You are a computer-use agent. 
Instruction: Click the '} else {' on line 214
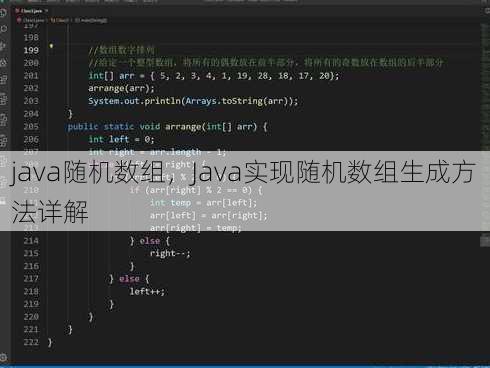[150, 241]
